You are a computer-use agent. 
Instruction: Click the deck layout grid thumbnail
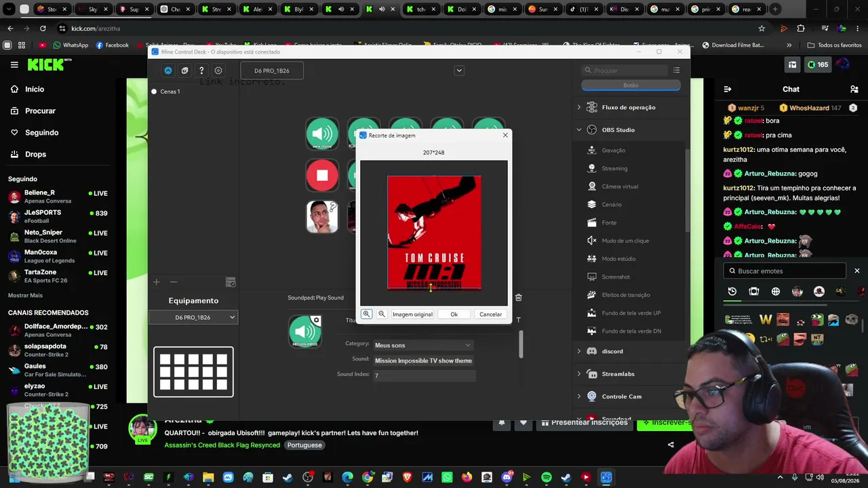pyautogui.click(x=193, y=371)
